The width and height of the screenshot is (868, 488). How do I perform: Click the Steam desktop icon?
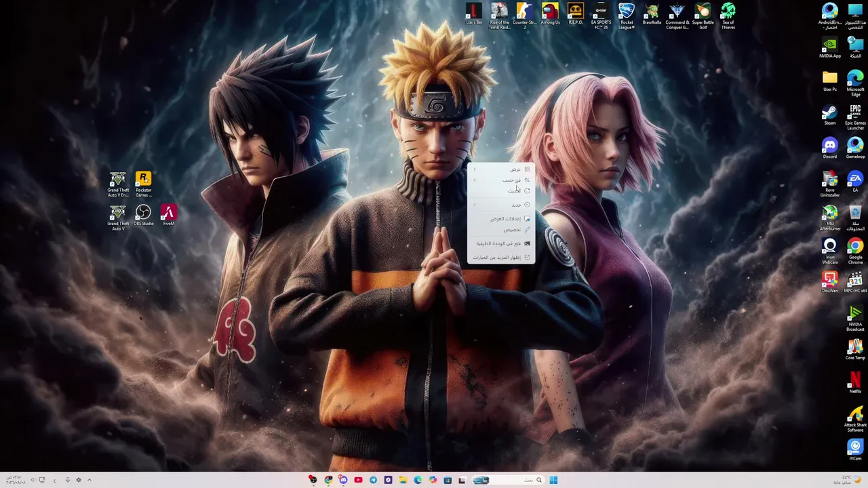tap(830, 115)
